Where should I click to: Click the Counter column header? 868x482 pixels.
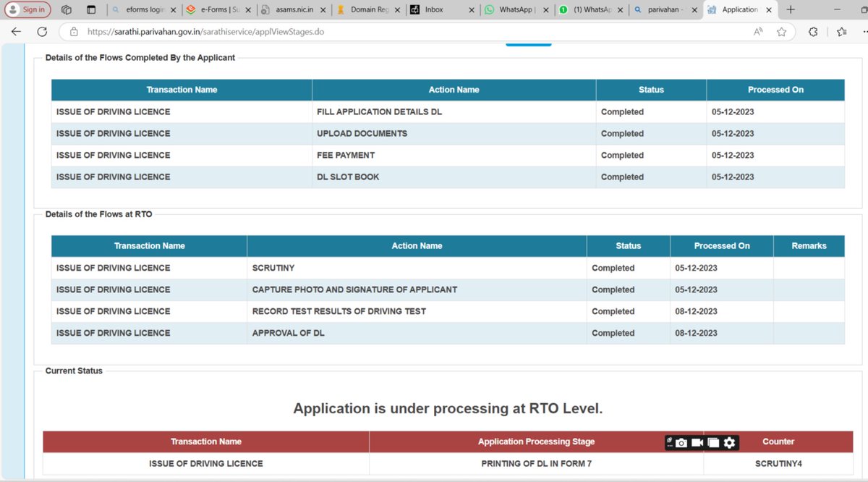(x=778, y=441)
